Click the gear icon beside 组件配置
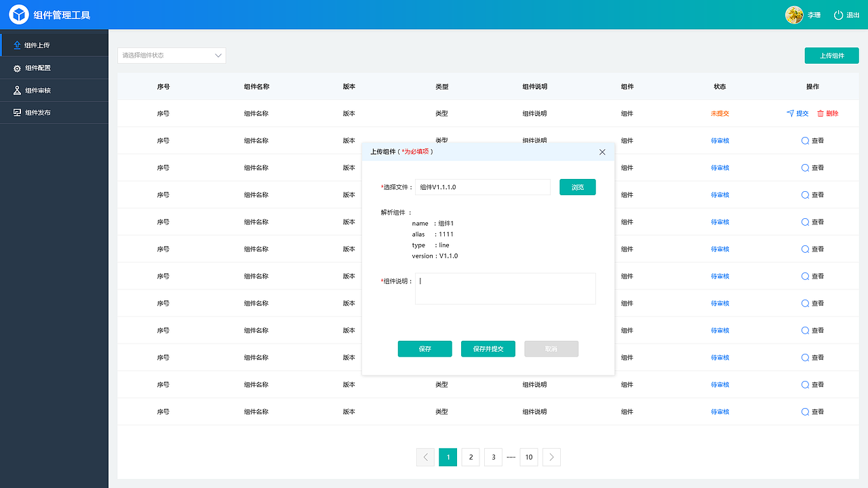 point(17,68)
